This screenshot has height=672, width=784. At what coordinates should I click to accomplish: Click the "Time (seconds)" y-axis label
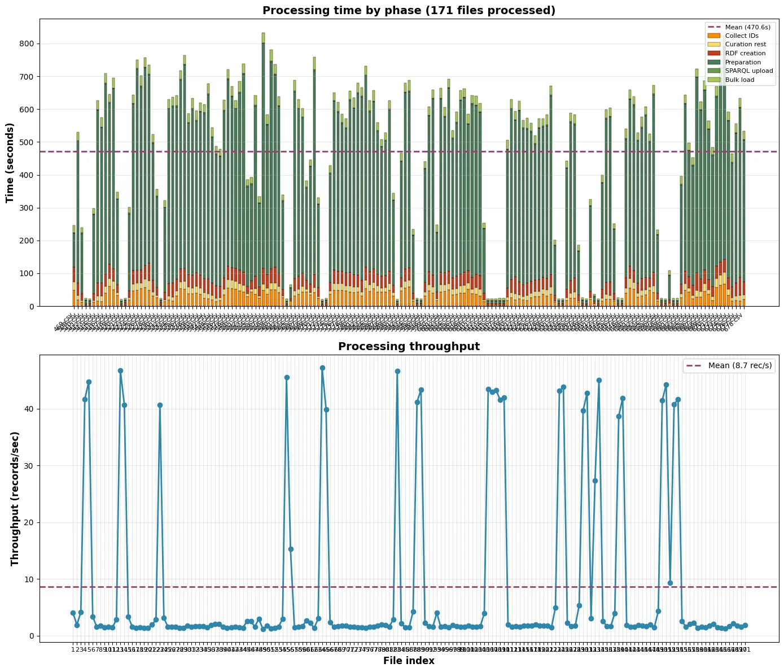point(10,163)
